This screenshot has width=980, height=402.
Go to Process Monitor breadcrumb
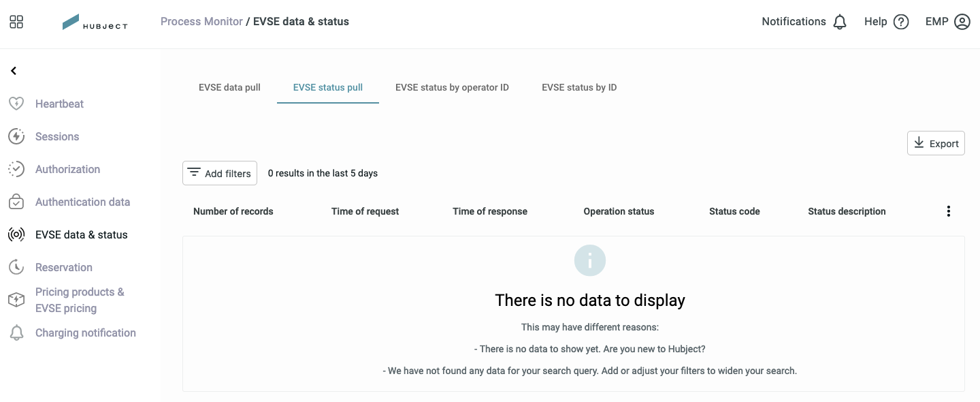point(201,22)
